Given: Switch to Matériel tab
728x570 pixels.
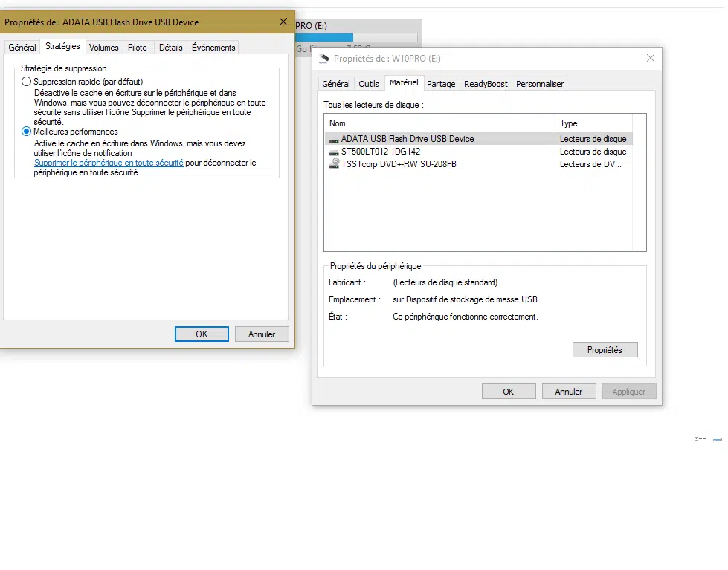Looking at the screenshot, I should (x=404, y=82).
